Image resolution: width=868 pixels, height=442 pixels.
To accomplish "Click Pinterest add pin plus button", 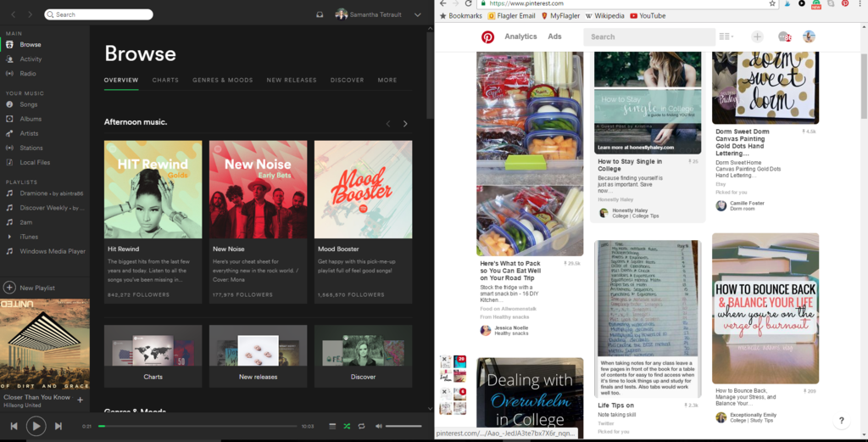I will point(757,36).
